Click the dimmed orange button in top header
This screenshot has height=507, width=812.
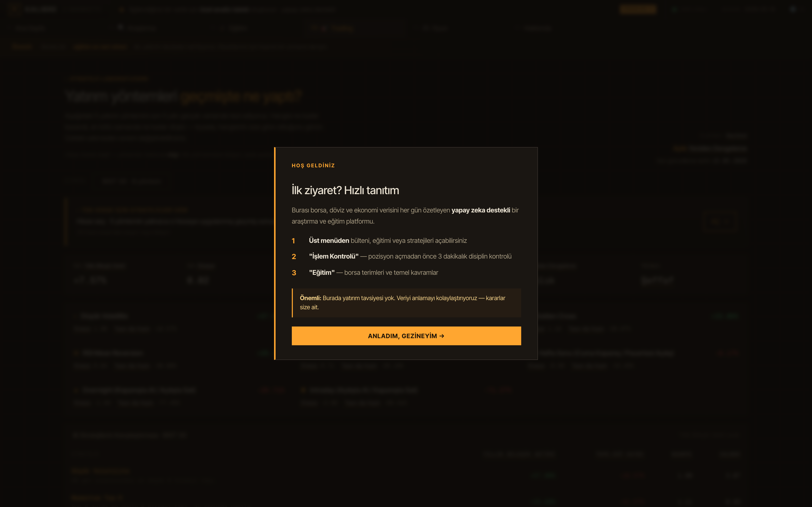638,9
